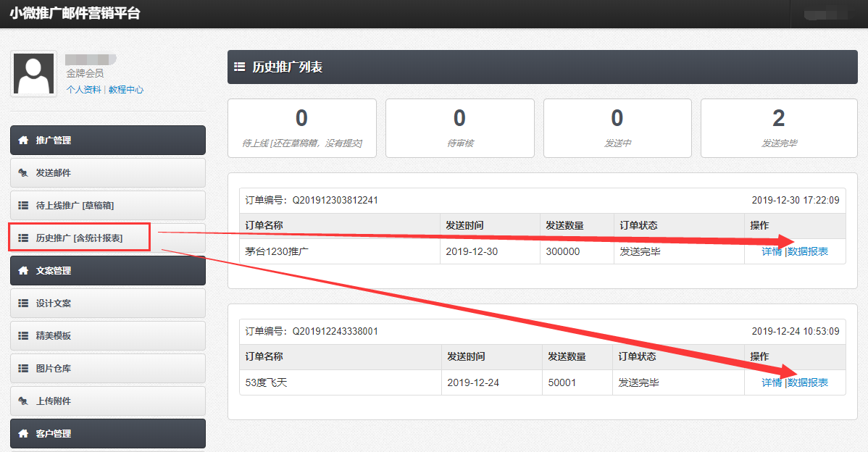Click the 待审核 count card
The height and width of the screenshot is (452, 868).
coord(460,128)
